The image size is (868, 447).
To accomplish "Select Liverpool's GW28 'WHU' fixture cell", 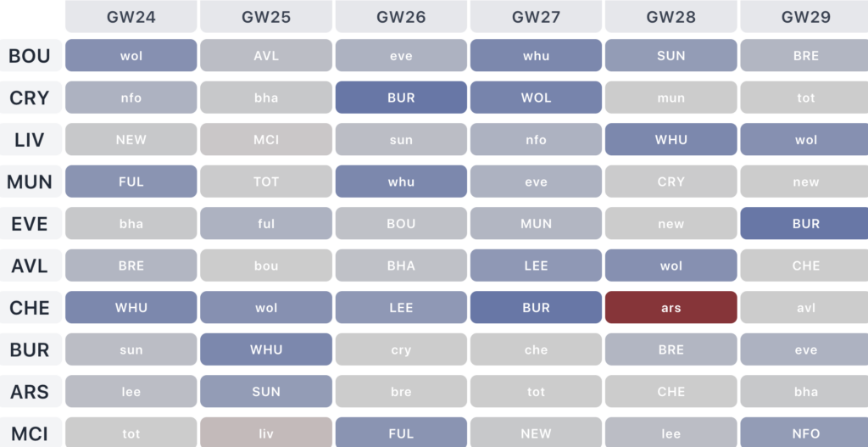I will [670, 140].
